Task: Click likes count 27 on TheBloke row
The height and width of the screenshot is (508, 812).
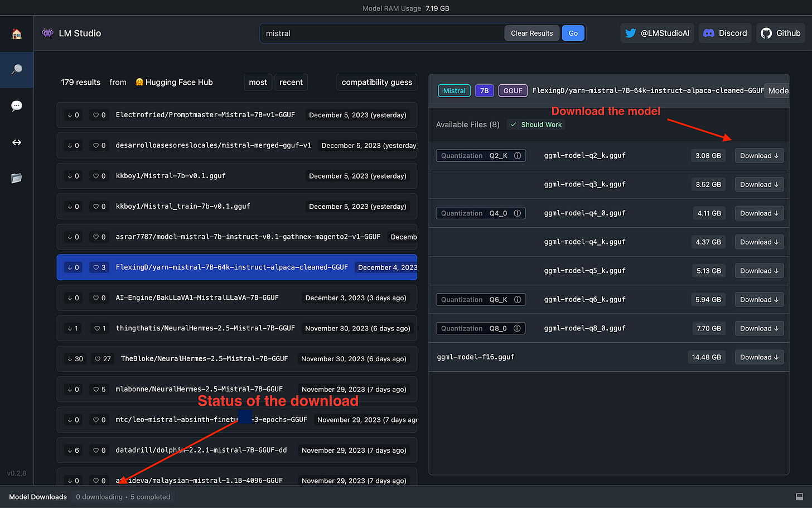Action: [x=103, y=359]
